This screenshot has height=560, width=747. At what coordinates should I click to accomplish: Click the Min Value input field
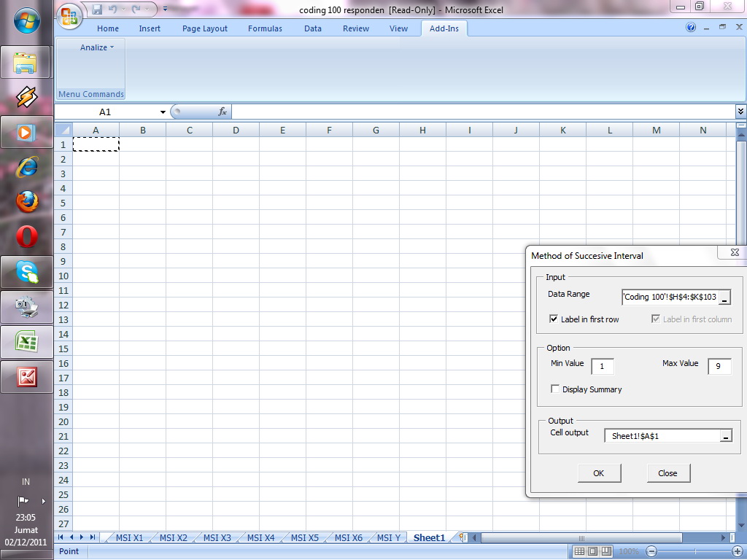point(602,366)
